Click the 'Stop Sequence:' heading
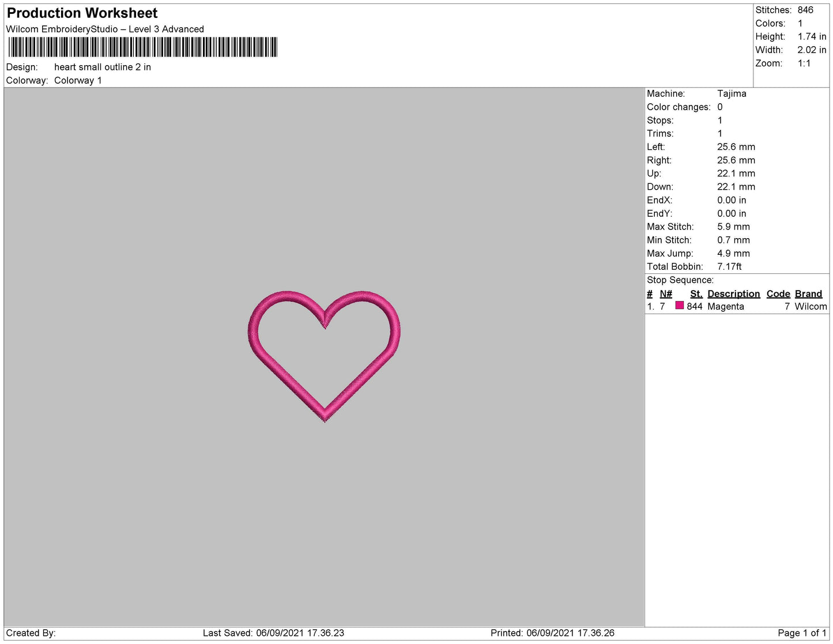The image size is (833, 644). point(680,280)
